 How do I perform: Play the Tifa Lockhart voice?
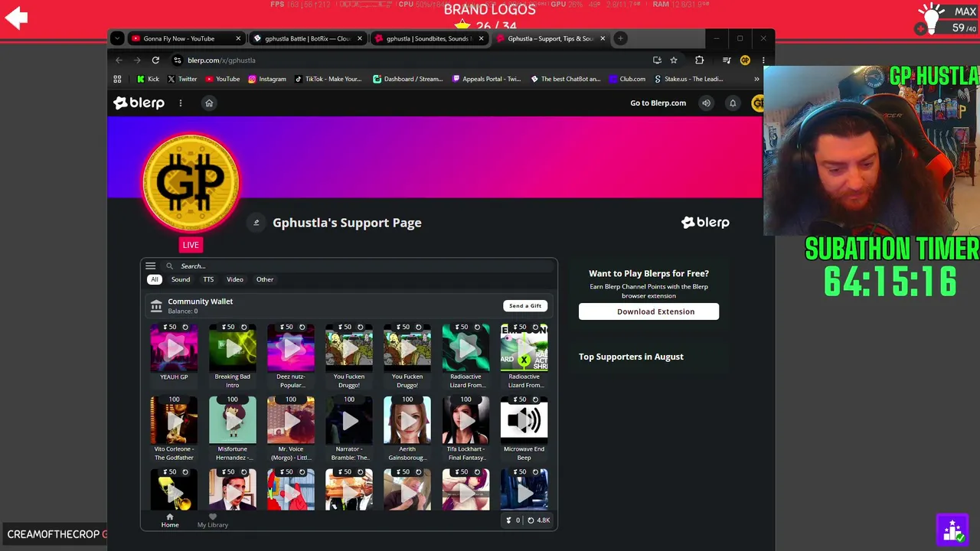[465, 421]
